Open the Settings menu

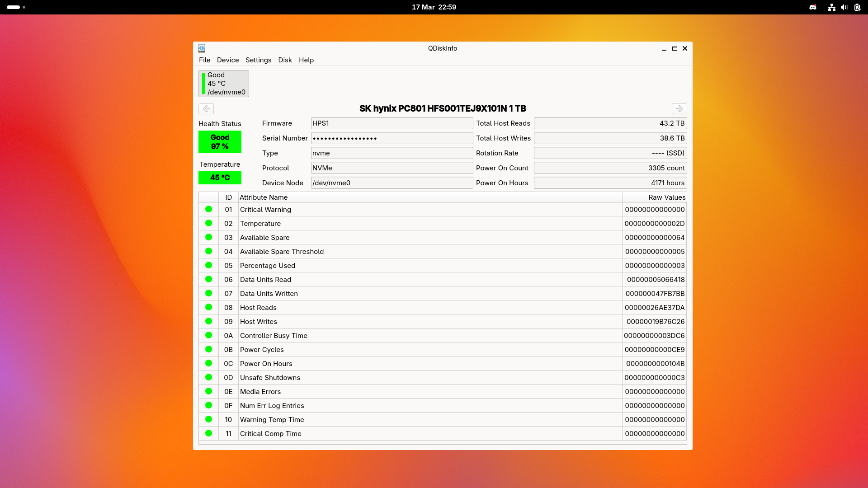point(258,60)
